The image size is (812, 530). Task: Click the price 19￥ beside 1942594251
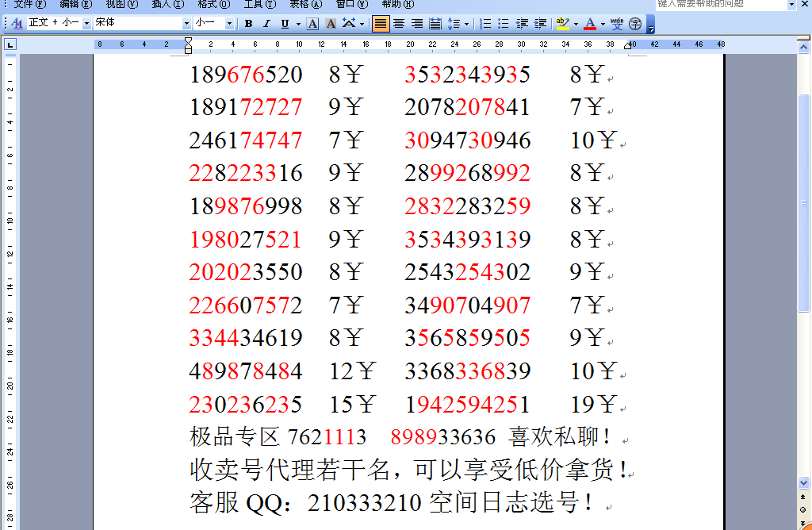594,405
